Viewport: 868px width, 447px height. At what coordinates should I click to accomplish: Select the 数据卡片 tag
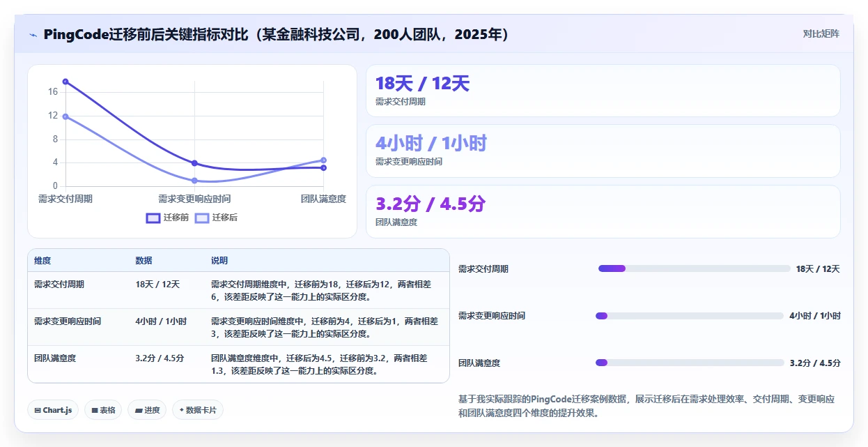(198, 410)
